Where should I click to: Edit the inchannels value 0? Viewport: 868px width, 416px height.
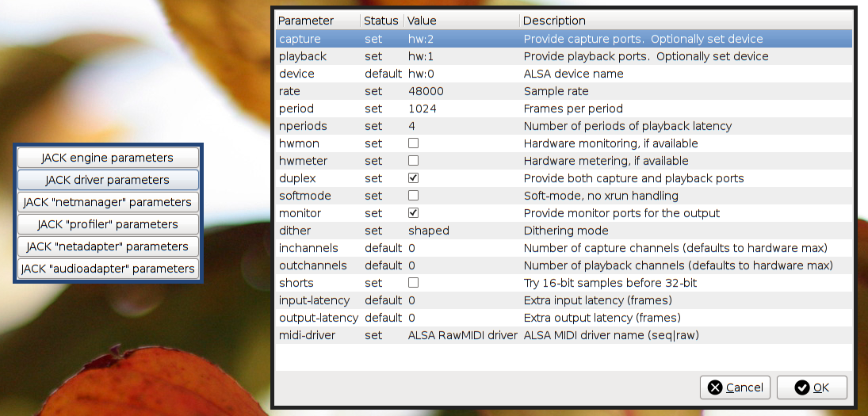412,248
